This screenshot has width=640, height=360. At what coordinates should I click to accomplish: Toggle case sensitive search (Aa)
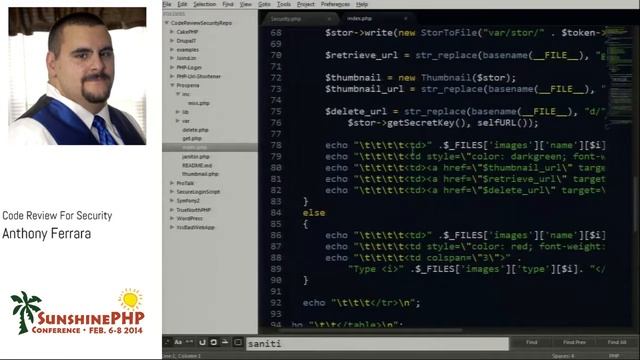click(x=178, y=342)
